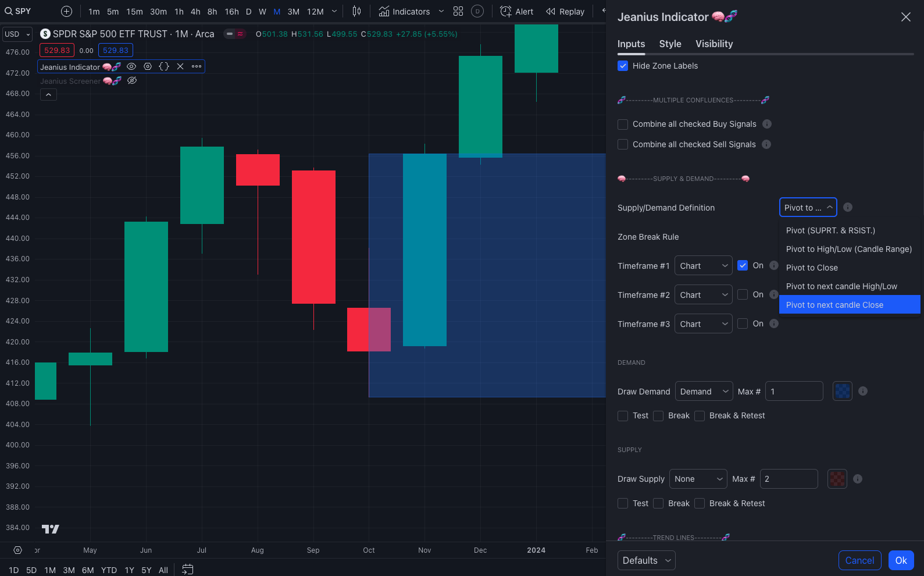Close the Jeanius Indicator settings dialog

[905, 17]
